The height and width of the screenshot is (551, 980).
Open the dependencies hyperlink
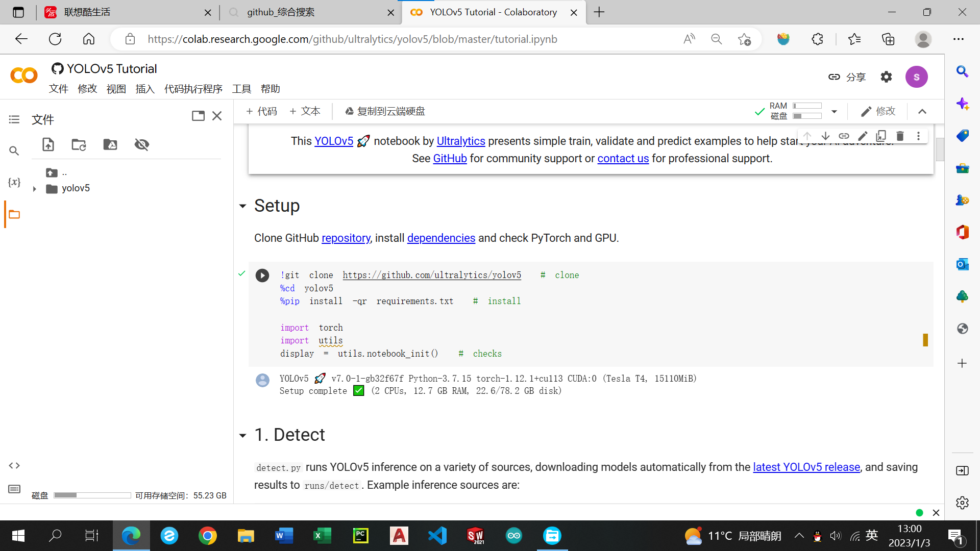tap(441, 238)
